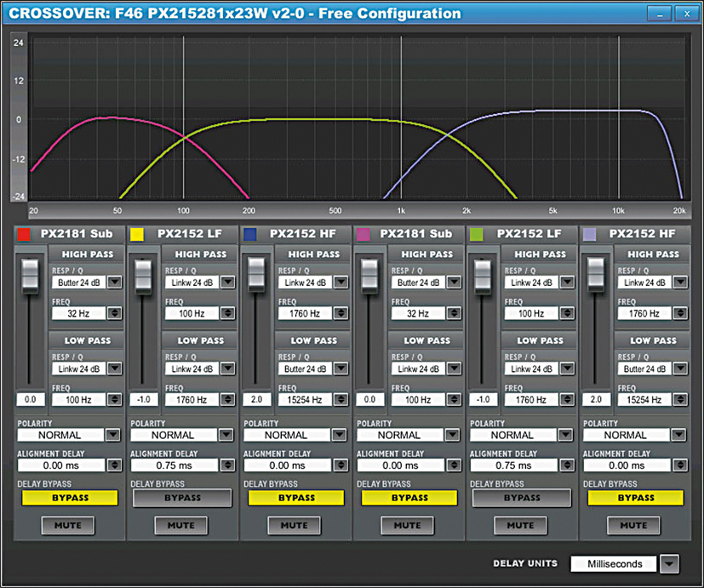Open low pass Linkw 24 dB dropdown, green LF
This screenshot has height=588, width=704.
tap(567, 368)
